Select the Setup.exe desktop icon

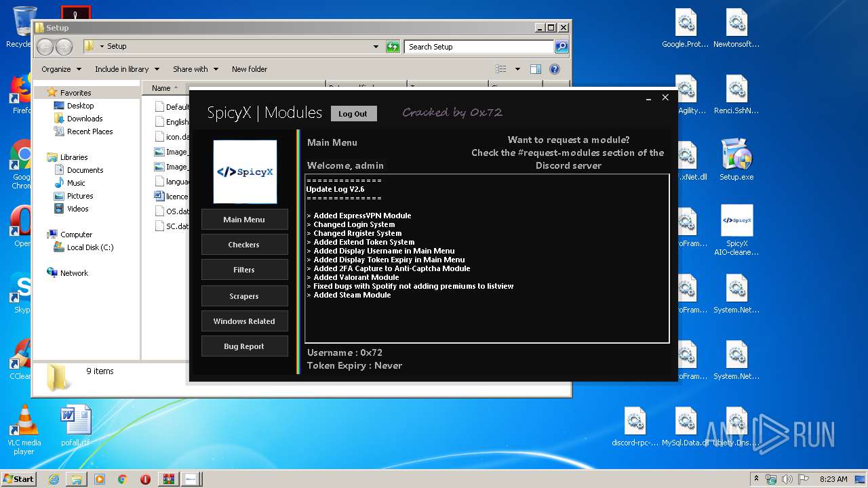(x=736, y=160)
